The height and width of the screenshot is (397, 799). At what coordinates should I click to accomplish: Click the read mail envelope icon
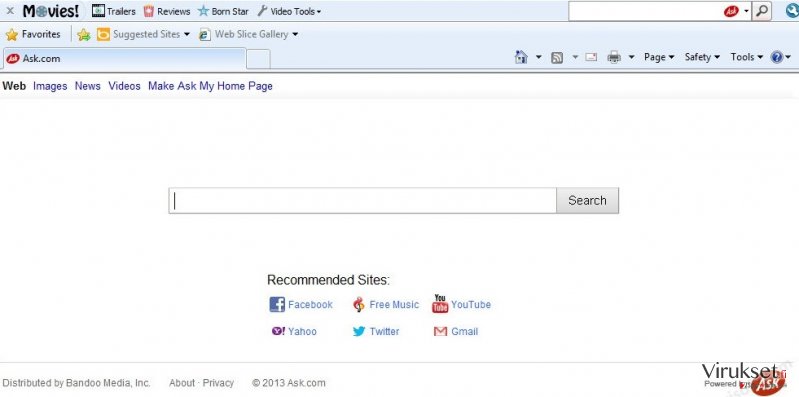[591, 57]
